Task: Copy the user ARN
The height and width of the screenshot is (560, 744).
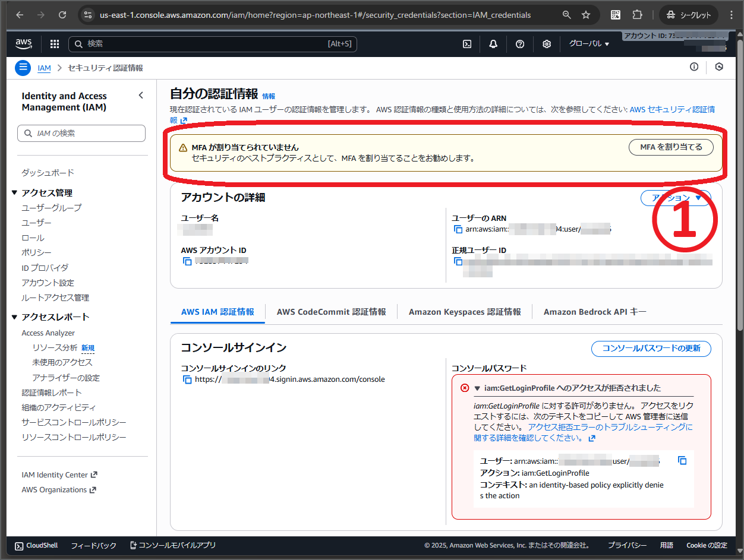Action: pos(458,229)
